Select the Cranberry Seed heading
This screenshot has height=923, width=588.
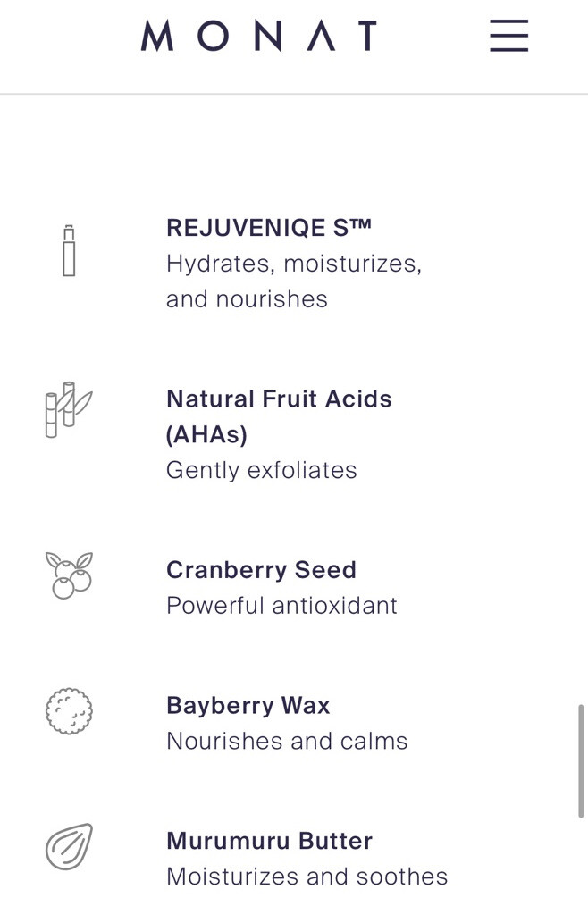pyautogui.click(x=261, y=570)
